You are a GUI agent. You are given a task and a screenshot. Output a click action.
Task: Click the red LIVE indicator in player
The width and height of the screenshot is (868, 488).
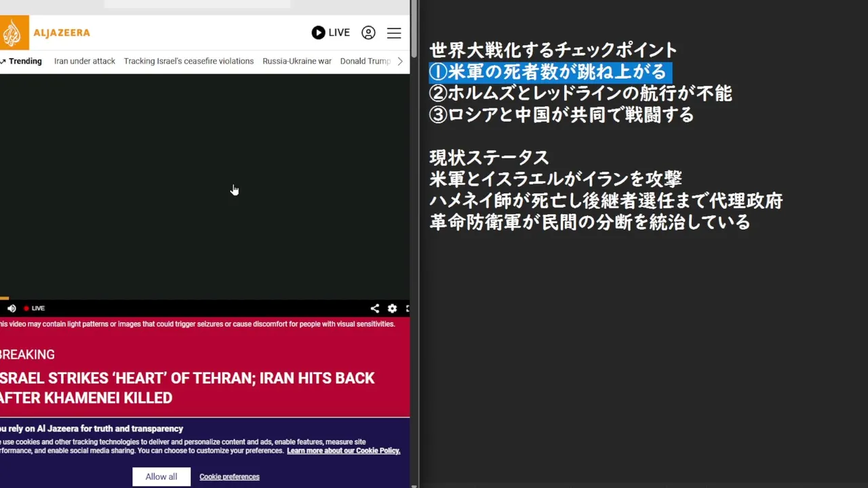point(34,308)
